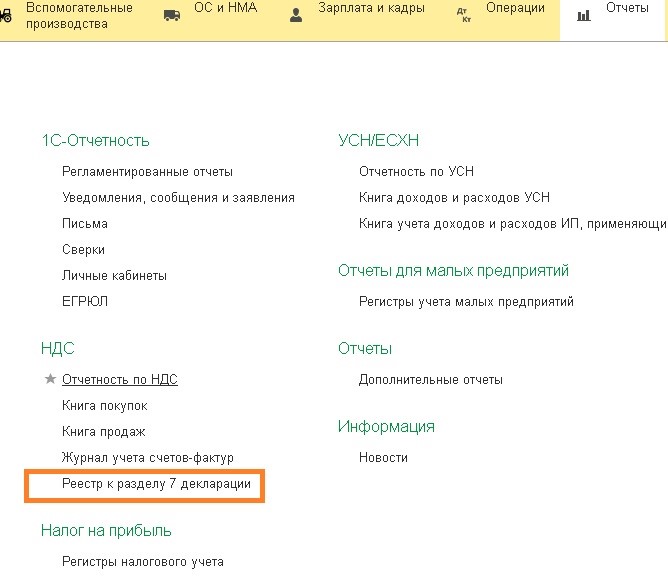Open the Сверки link
The height and width of the screenshot is (579, 668).
84,250
